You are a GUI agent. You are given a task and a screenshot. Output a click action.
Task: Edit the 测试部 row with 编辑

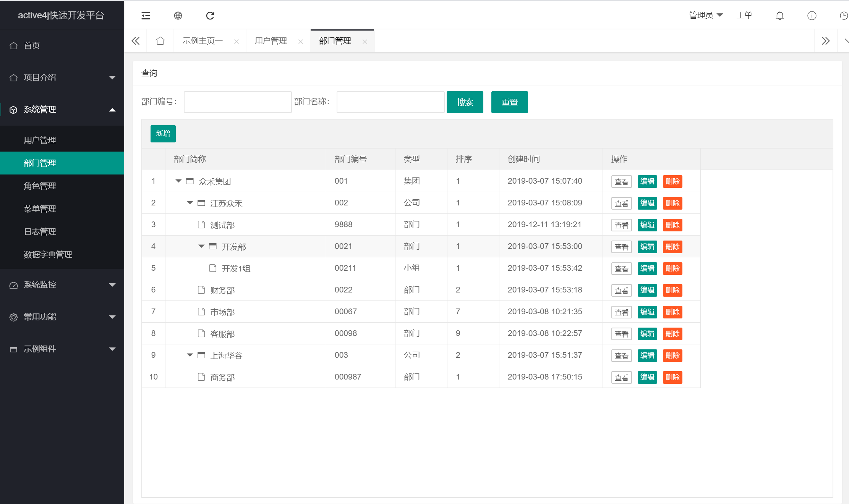coord(647,225)
